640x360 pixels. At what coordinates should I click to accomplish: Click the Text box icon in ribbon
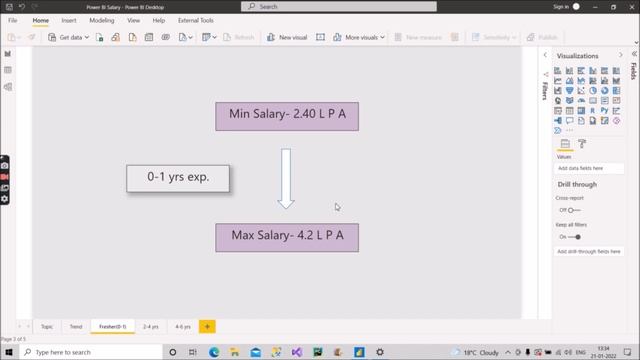pos(320,37)
